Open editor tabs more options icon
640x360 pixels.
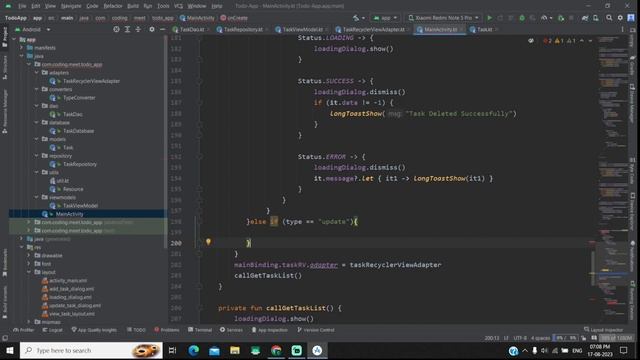(622, 29)
